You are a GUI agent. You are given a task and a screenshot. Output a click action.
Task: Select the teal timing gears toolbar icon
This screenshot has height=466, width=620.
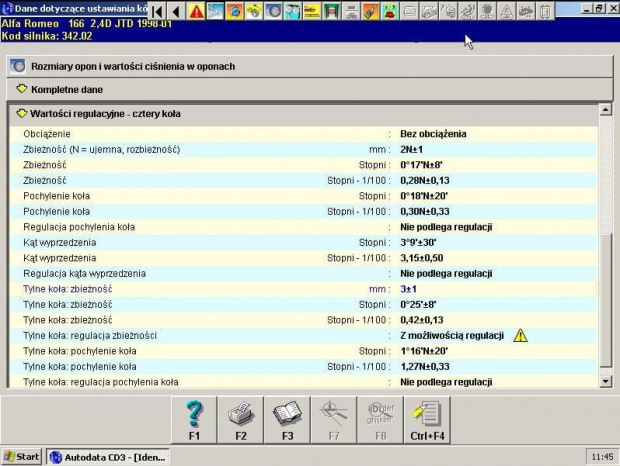tap(293, 11)
